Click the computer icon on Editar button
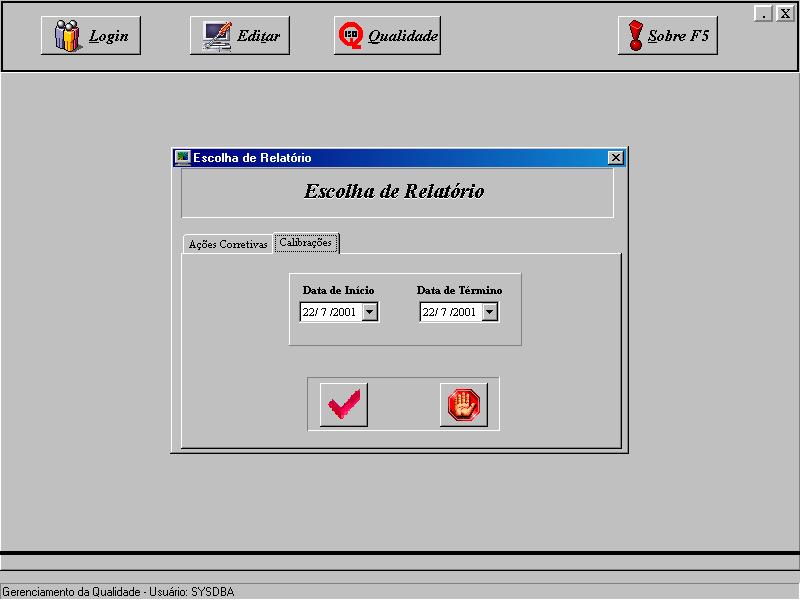The height and width of the screenshot is (600, 800). click(217, 36)
